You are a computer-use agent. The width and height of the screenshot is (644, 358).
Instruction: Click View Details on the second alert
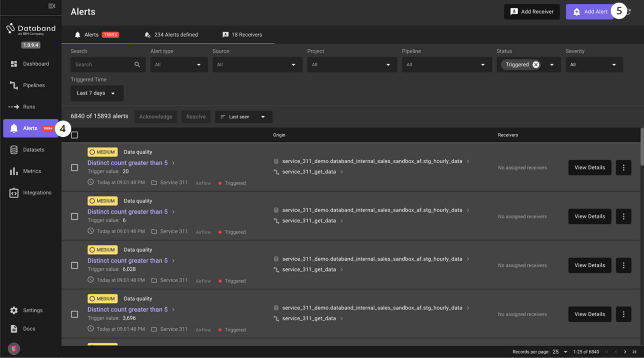pyautogui.click(x=589, y=216)
